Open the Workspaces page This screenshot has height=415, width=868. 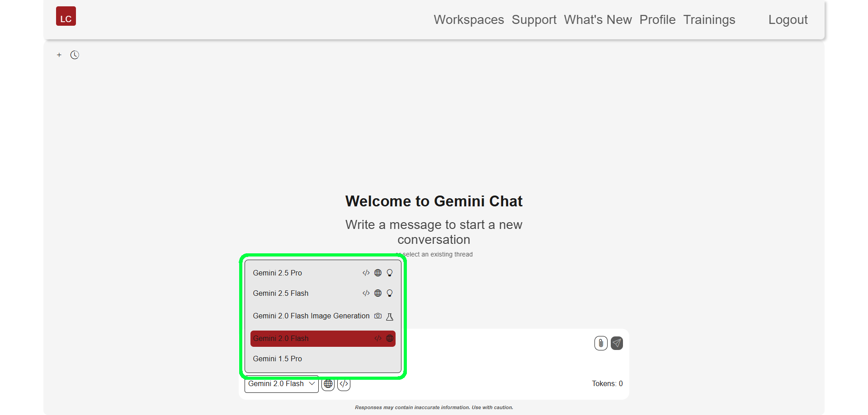click(469, 20)
